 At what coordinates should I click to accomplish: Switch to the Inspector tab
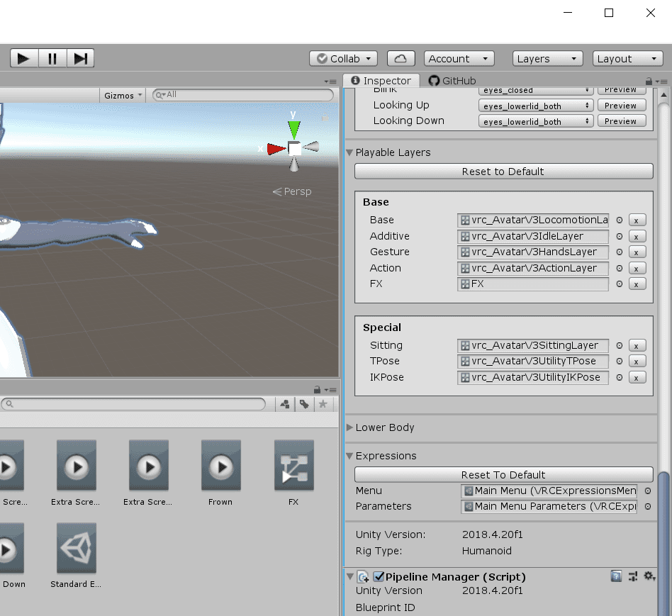click(x=381, y=81)
